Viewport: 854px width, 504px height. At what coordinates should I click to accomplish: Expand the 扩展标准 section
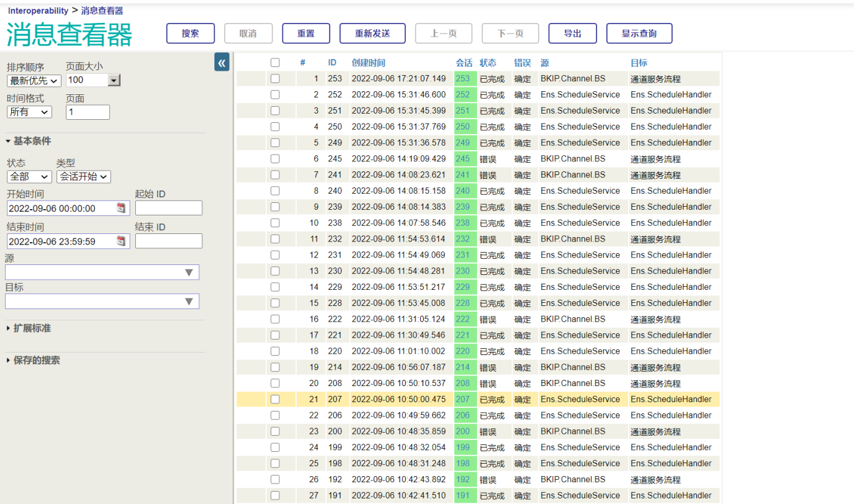tap(32, 328)
